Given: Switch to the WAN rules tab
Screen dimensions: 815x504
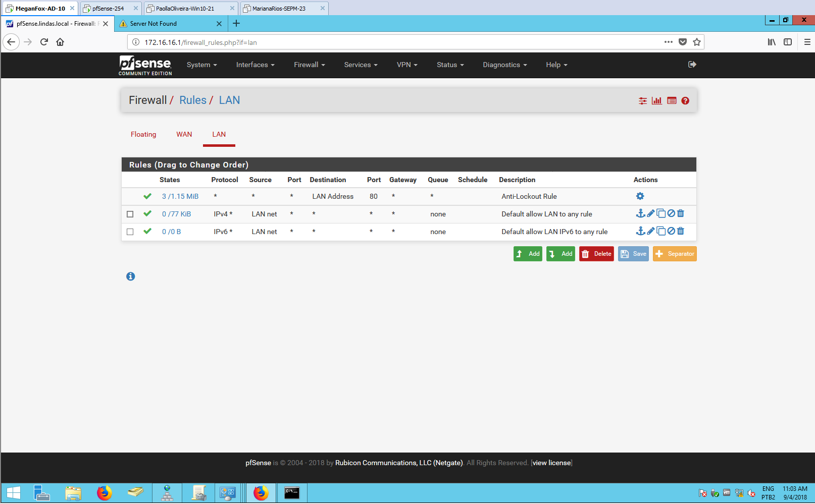Looking at the screenshot, I should click(x=184, y=135).
